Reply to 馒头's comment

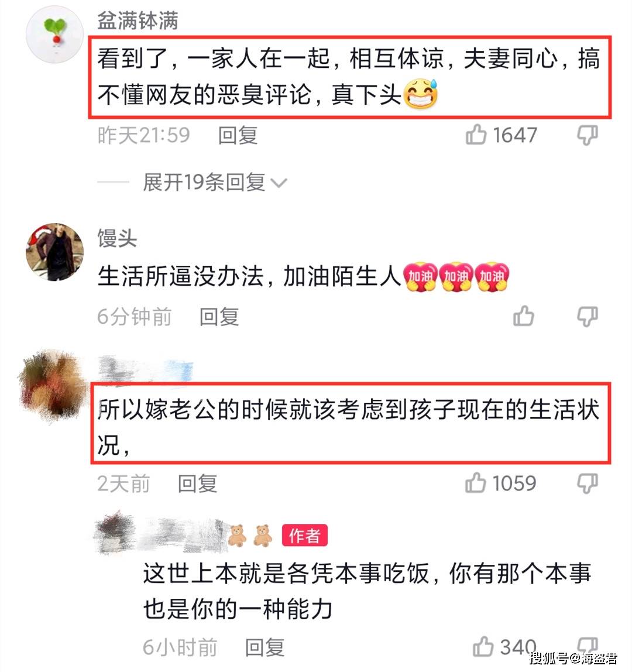pos(219,317)
